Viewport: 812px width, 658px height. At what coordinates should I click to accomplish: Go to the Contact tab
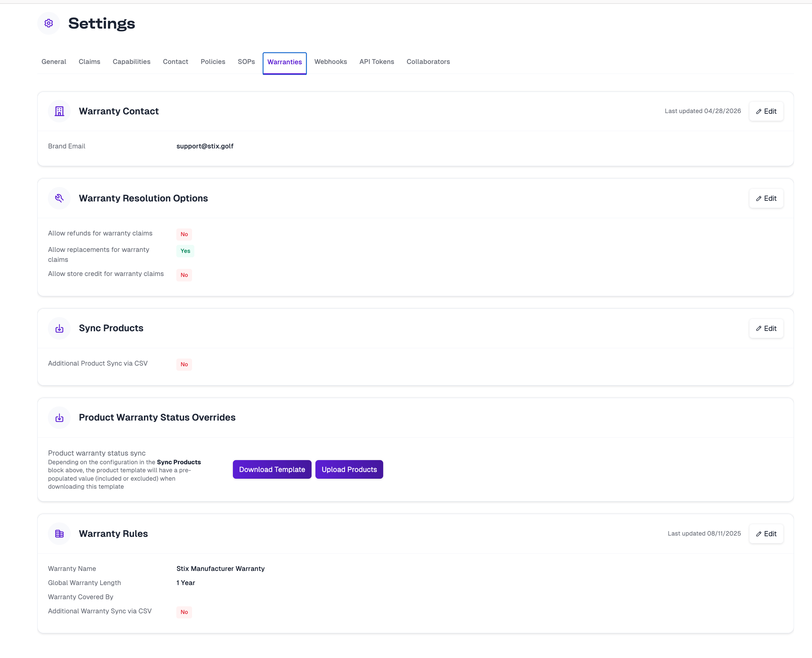(175, 62)
